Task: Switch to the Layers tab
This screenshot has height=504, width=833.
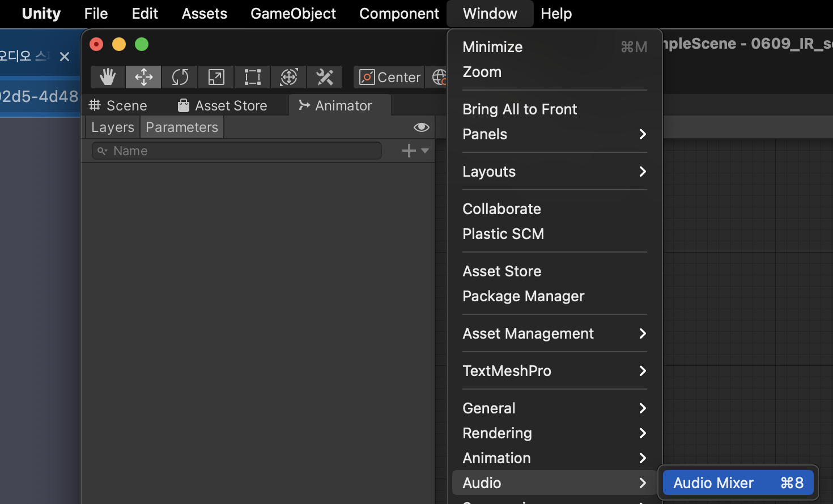Action: pos(113,127)
